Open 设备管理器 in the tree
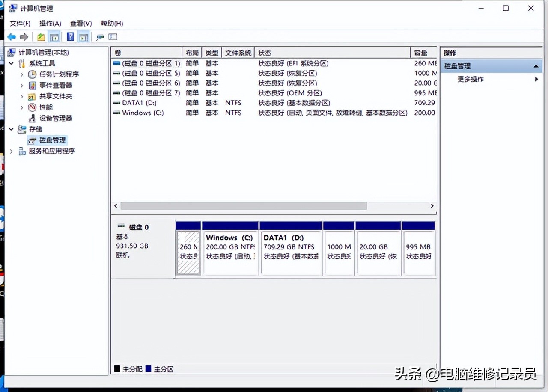This screenshot has width=548, height=392. click(56, 118)
